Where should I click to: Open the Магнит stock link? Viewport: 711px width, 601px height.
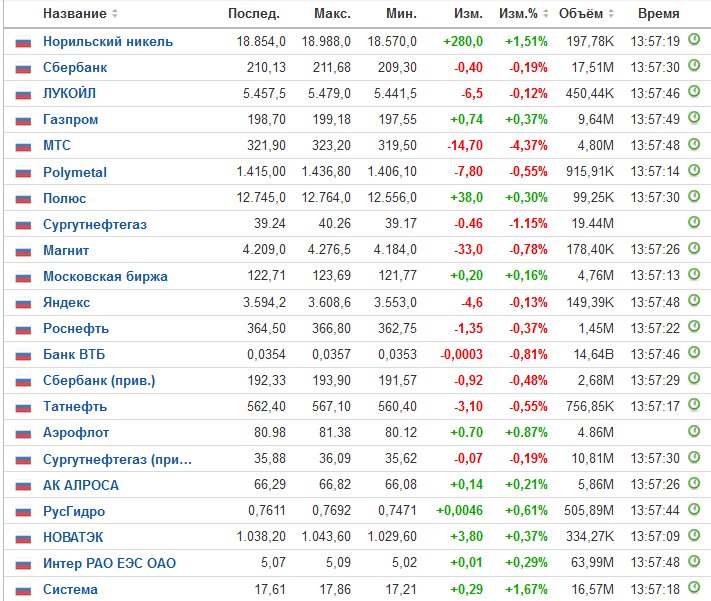[66, 250]
